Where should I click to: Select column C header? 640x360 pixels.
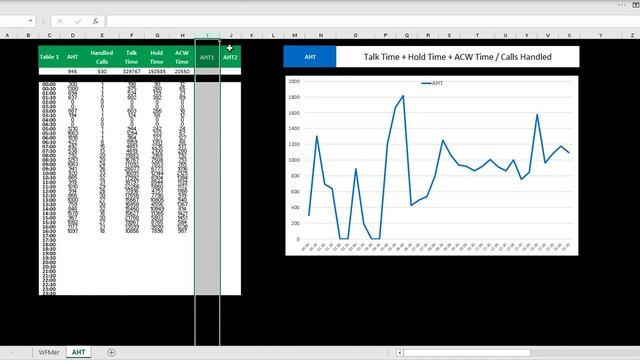click(49, 36)
